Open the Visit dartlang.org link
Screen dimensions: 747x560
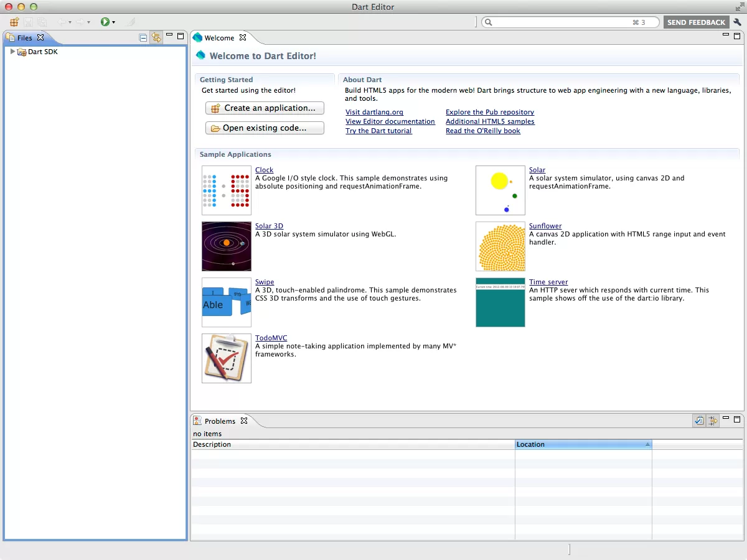pos(374,112)
